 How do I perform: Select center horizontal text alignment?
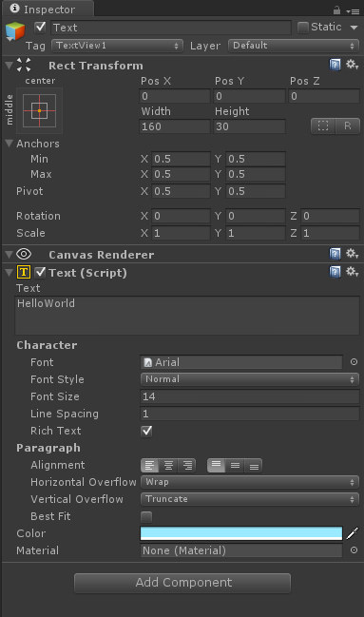[168, 466]
